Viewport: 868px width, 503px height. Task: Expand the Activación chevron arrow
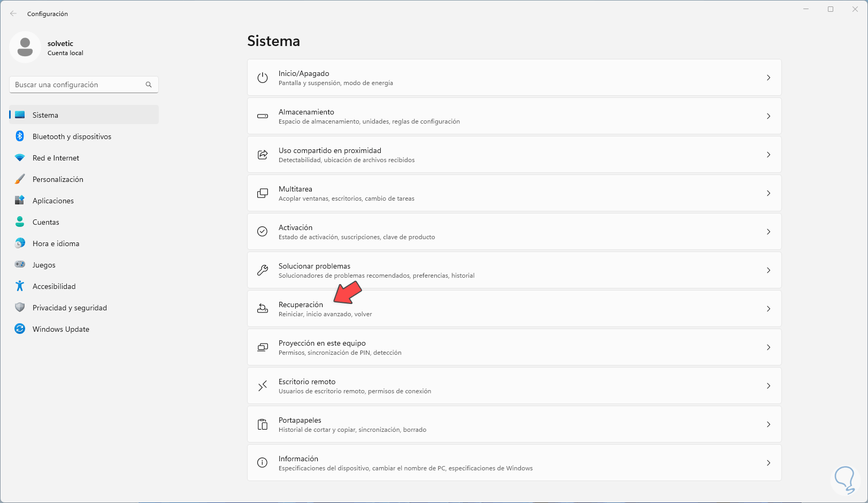click(769, 232)
